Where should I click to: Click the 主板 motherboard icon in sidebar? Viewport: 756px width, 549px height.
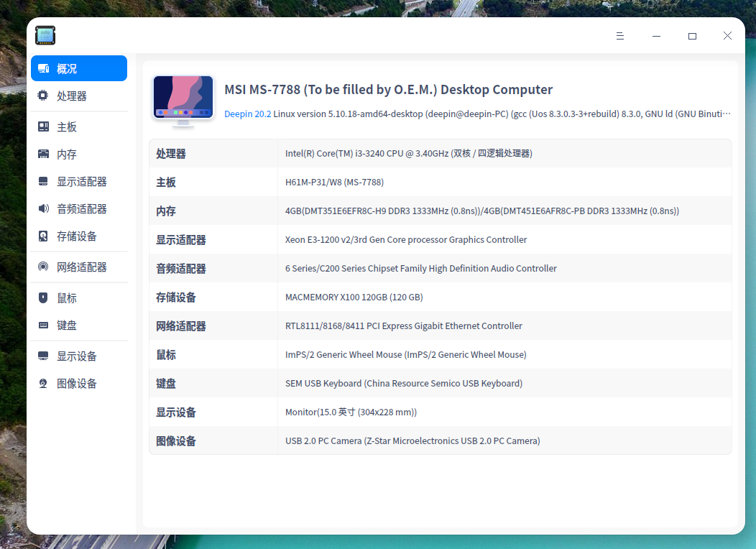(43, 126)
